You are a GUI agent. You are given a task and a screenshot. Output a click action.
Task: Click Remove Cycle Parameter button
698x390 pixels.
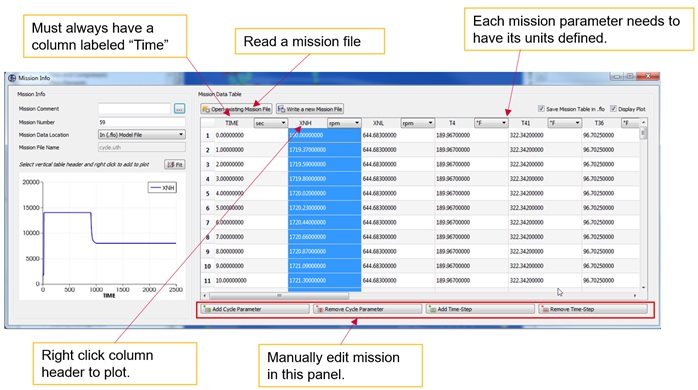[x=367, y=309]
